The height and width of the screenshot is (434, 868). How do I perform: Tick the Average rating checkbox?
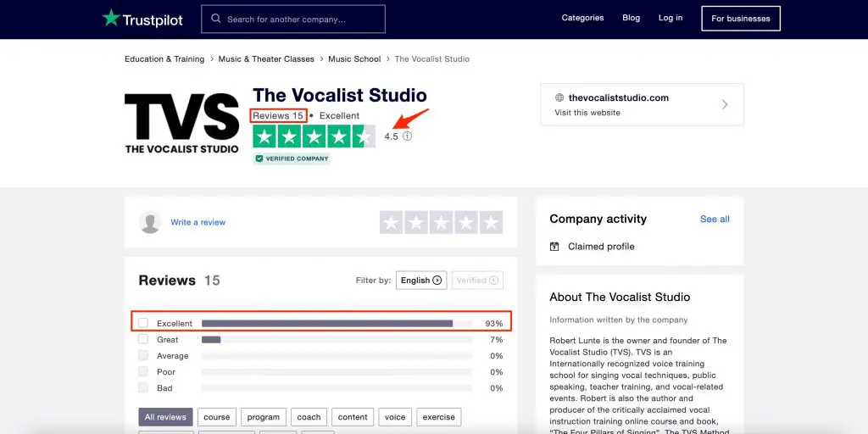coord(143,355)
